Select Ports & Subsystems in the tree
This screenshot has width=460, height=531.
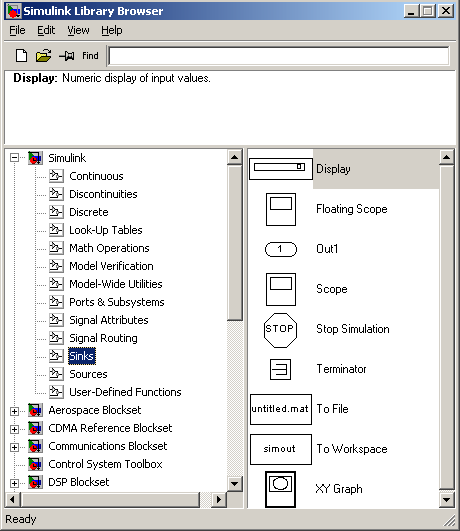pos(117,302)
